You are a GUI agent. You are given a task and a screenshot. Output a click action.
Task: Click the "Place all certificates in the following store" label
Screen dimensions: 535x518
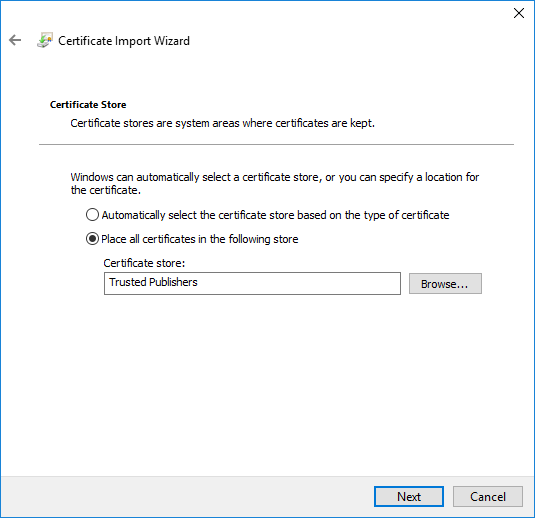[200, 239]
